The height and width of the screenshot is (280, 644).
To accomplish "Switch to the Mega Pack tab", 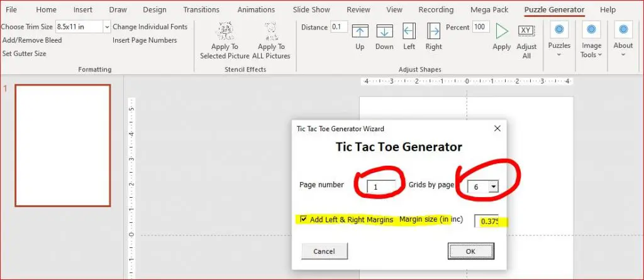I will (x=489, y=9).
